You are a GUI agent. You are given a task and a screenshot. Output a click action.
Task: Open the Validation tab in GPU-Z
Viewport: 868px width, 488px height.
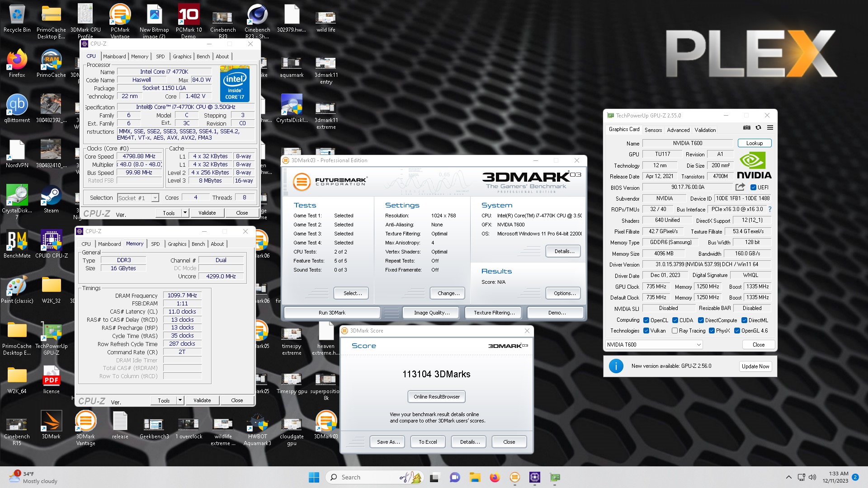click(x=705, y=130)
